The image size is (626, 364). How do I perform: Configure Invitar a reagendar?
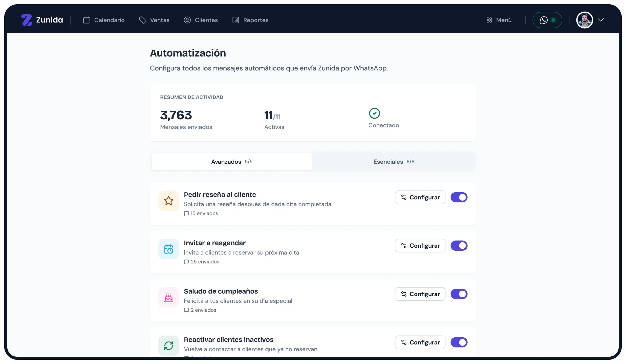click(x=420, y=246)
